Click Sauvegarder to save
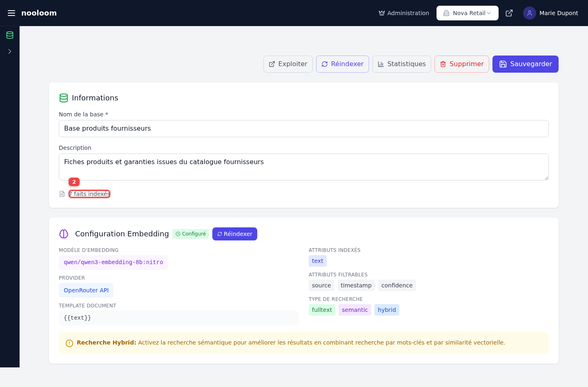The height and width of the screenshot is (387, 588). (525, 64)
